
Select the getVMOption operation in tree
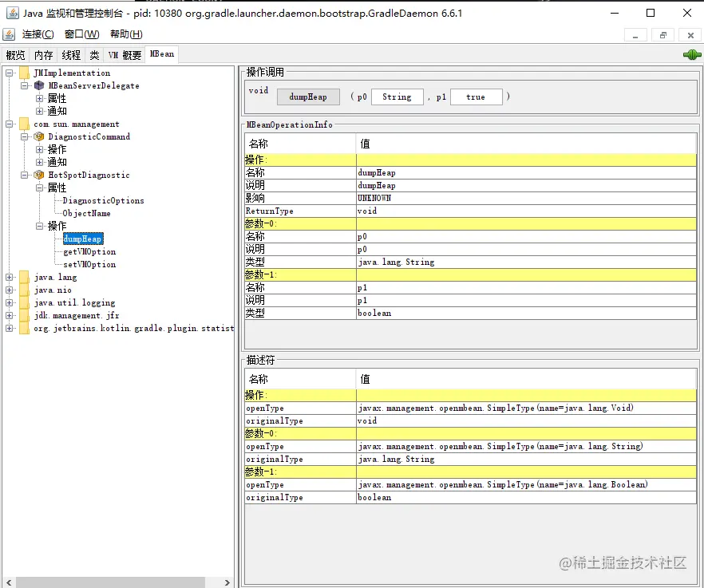click(x=89, y=251)
